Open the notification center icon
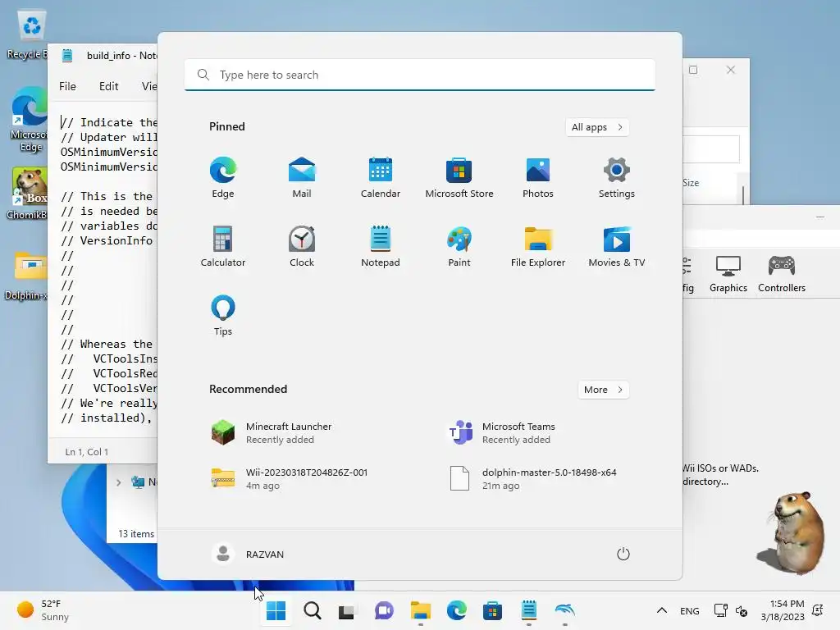 [818, 610]
